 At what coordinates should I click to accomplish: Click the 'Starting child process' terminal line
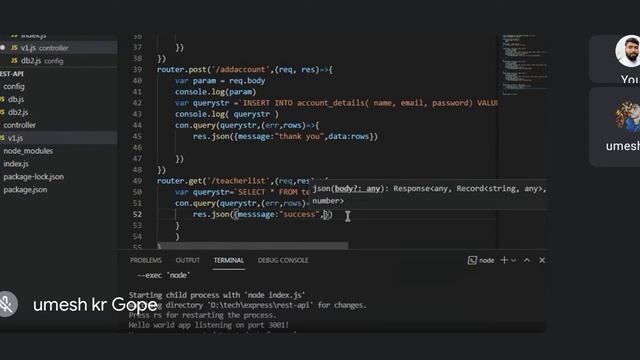tap(217, 295)
